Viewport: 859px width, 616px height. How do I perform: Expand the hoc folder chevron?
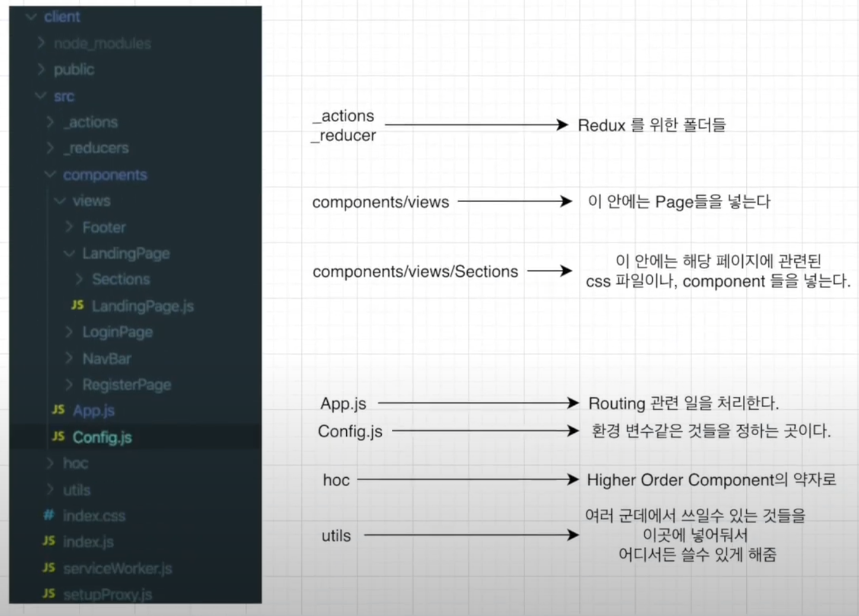click(x=50, y=463)
